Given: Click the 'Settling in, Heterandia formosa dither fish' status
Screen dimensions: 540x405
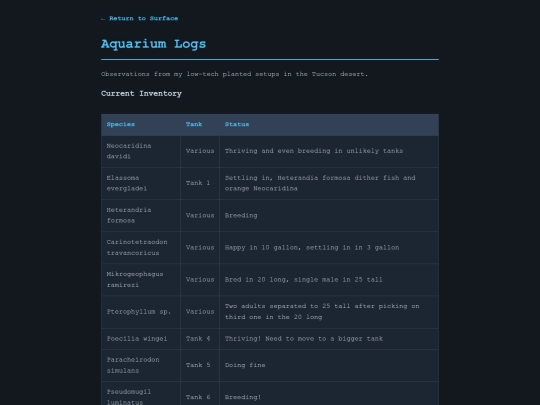Looking at the screenshot, I should [x=329, y=183].
